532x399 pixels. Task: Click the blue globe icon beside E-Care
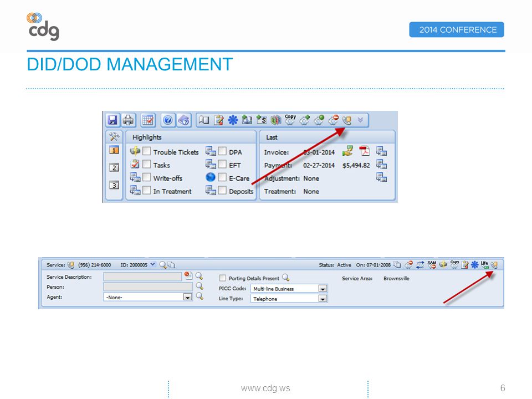(211, 177)
